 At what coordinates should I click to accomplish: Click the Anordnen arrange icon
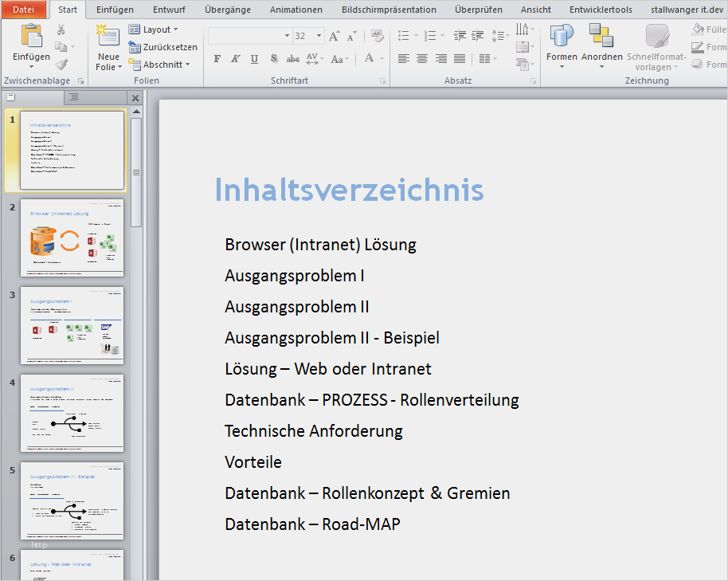(601, 37)
